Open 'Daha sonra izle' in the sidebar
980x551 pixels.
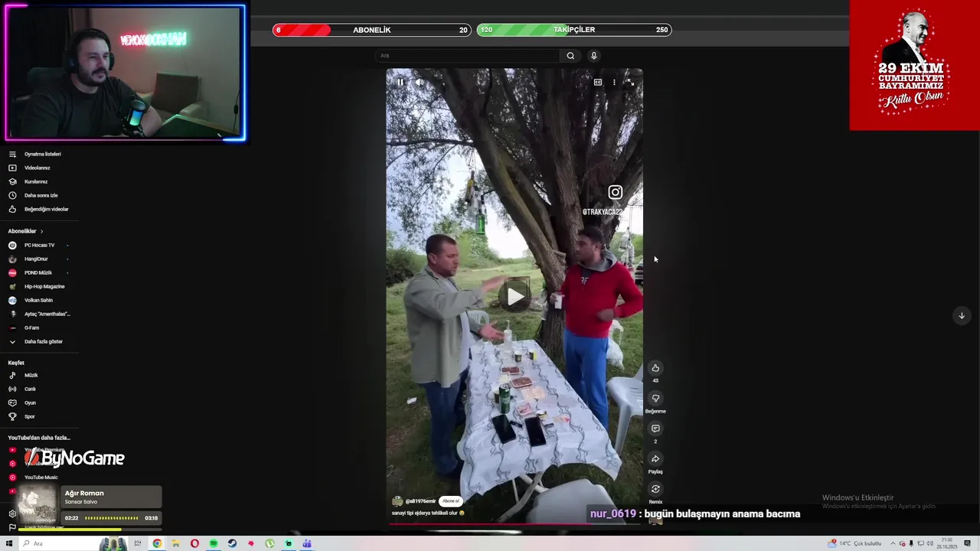[40, 195]
